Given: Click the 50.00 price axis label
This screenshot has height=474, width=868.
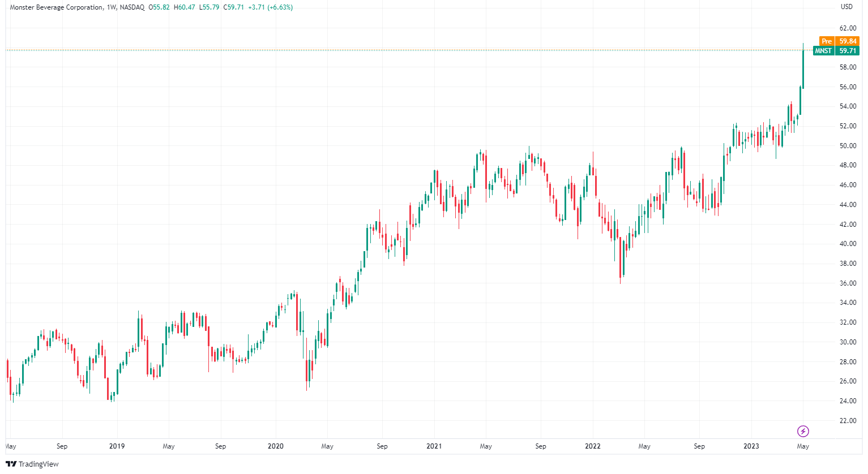Looking at the screenshot, I should pos(848,146).
